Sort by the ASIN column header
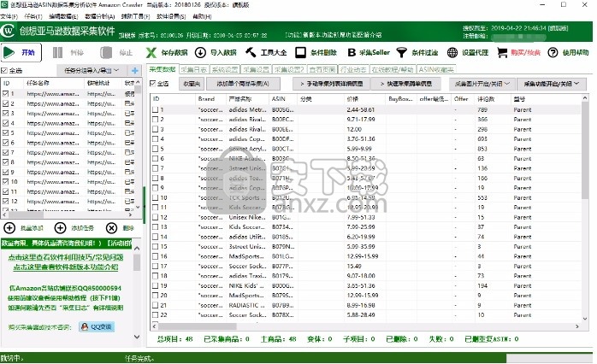597x364 pixels. coord(278,99)
